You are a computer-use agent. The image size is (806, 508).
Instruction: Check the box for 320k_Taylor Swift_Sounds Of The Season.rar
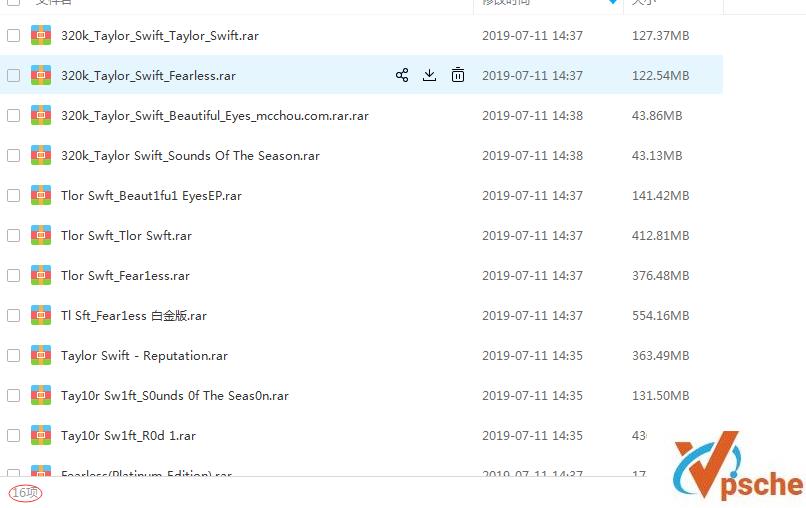pyautogui.click(x=13, y=155)
